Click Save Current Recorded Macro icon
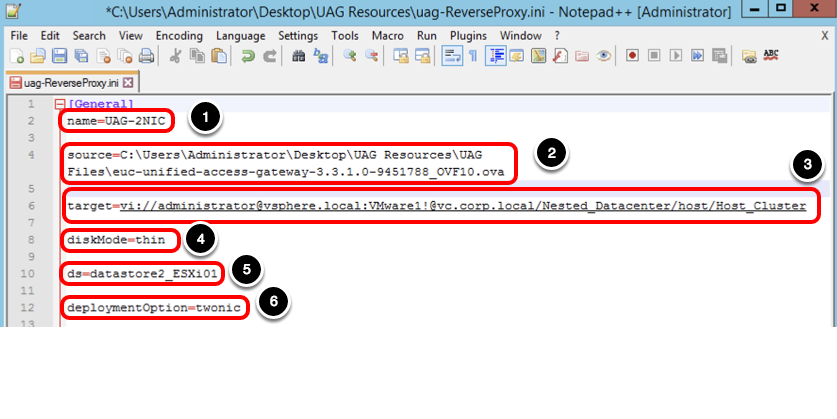837x419 pixels. click(719, 56)
